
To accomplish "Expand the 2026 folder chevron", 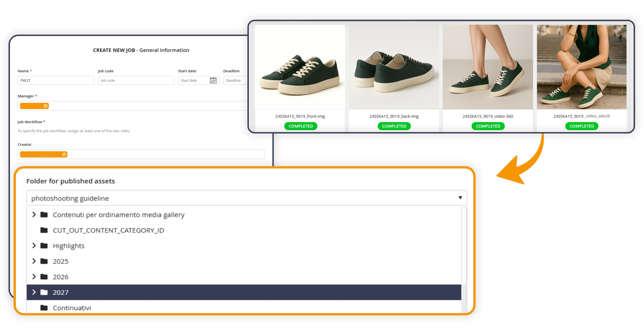I will (x=34, y=277).
